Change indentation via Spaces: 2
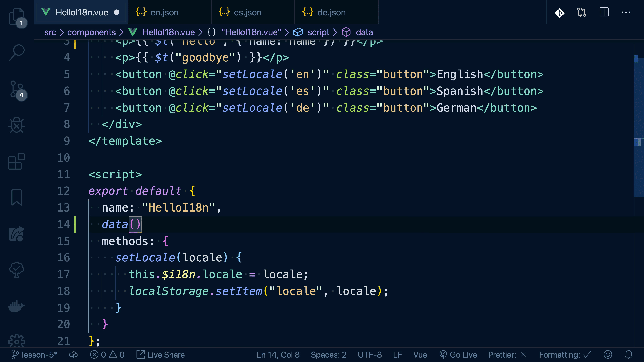644x362 pixels. click(x=329, y=355)
